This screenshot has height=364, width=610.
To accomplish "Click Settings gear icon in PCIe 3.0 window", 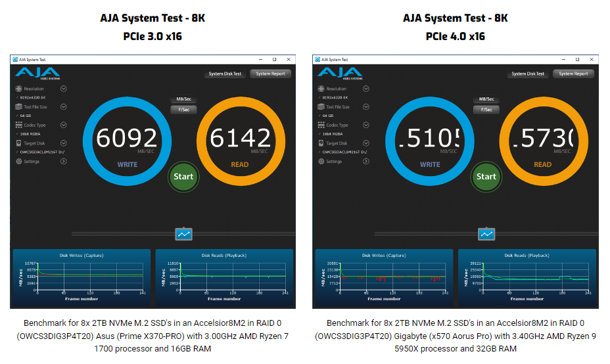I will [18, 162].
